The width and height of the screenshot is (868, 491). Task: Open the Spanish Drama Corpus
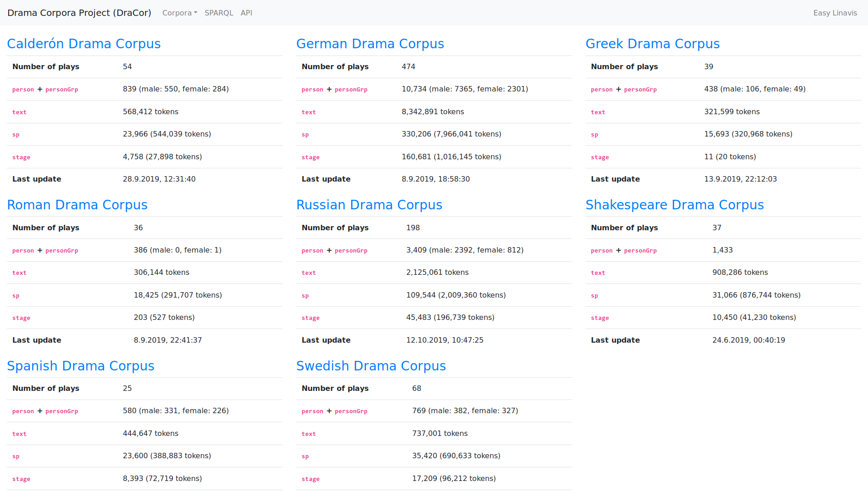[81, 366]
